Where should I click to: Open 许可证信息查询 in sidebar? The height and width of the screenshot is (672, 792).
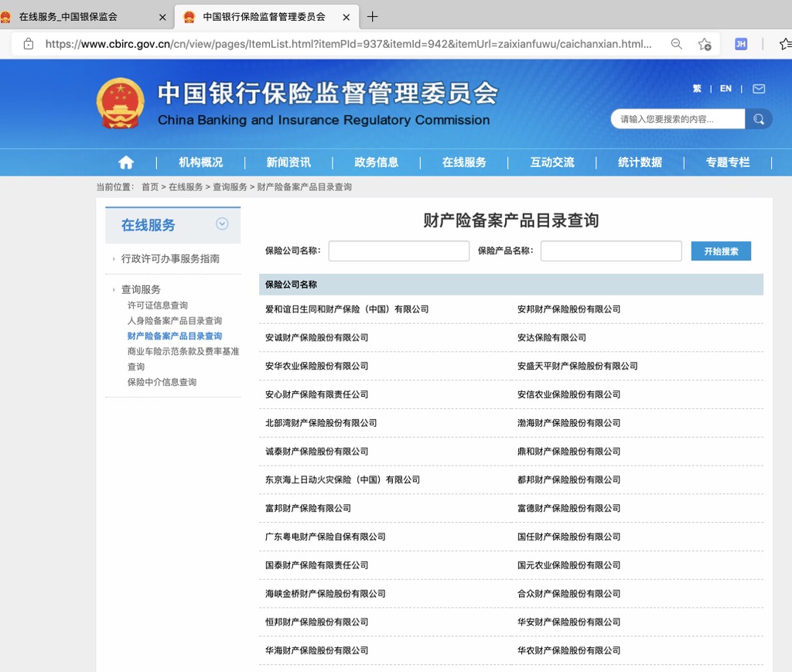158,305
